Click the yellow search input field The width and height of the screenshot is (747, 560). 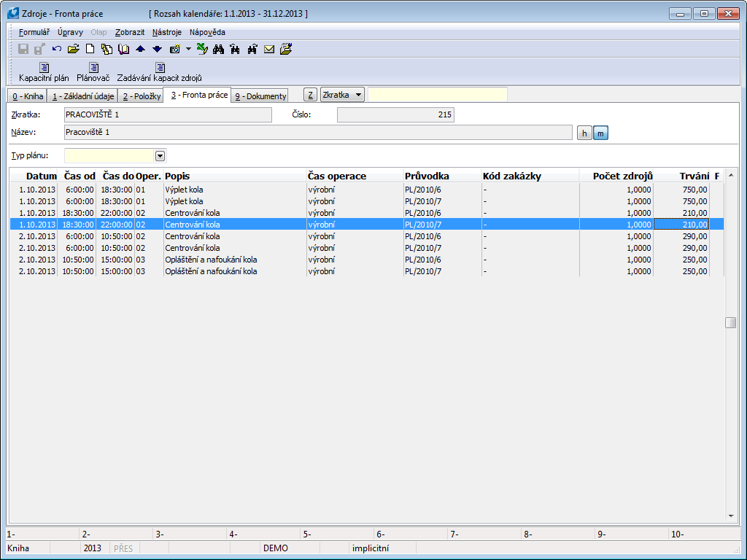point(437,96)
